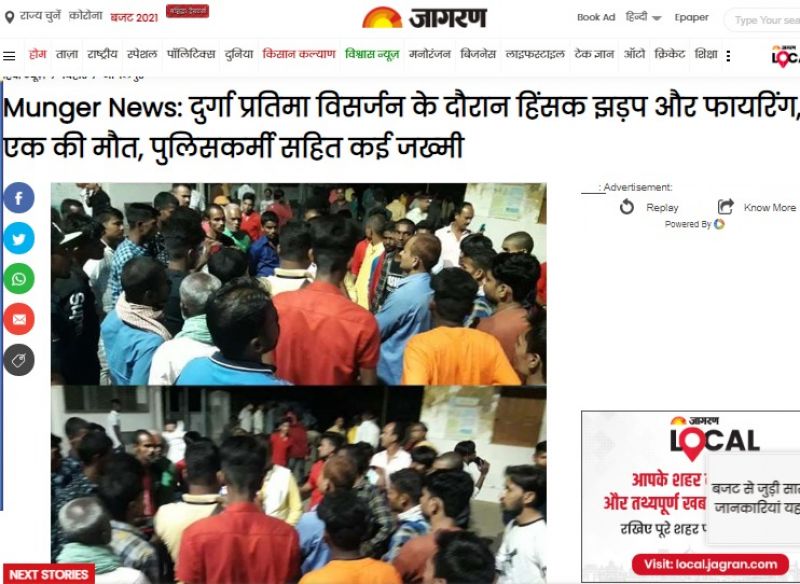Click Visit: local.jagran.com banner button

coord(710,565)
